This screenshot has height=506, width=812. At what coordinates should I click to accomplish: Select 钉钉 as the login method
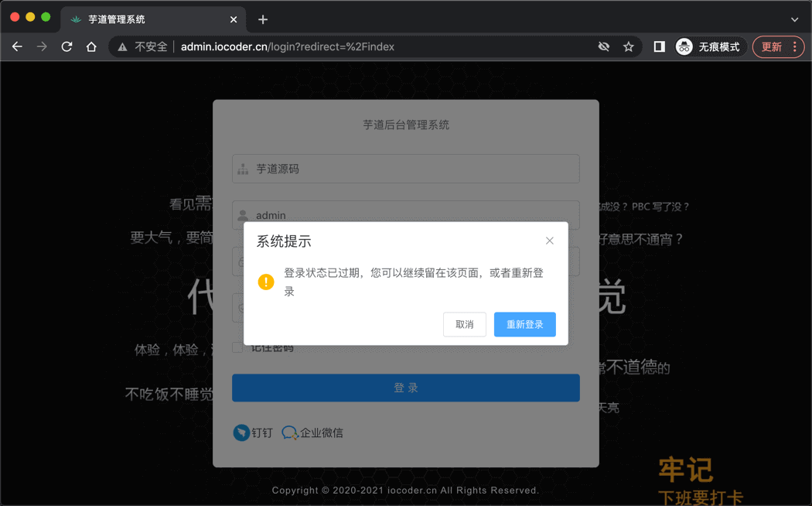pyautogui.click(x=253, y=432)
